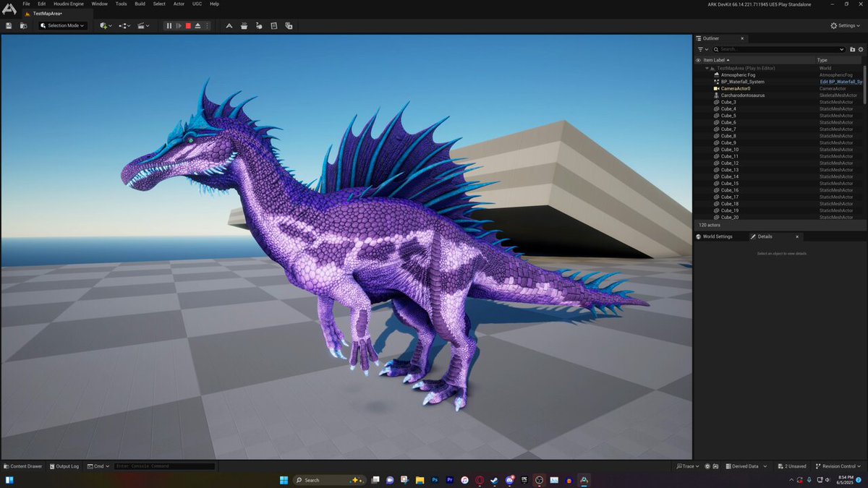The height and width of the screenshot is (488, 868).
Task: Open the Output Log
Action: coord(64,466)
